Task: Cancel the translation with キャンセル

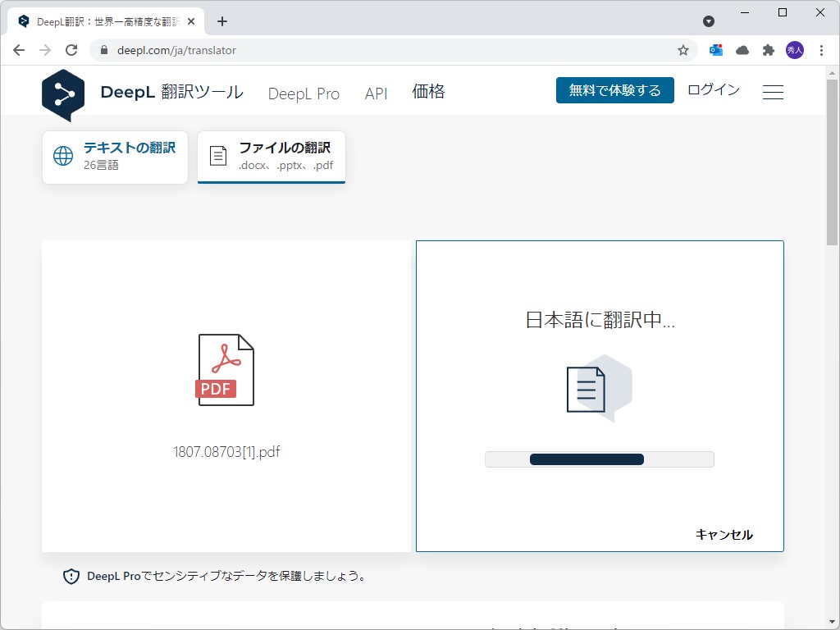Action: click(724, 534)
